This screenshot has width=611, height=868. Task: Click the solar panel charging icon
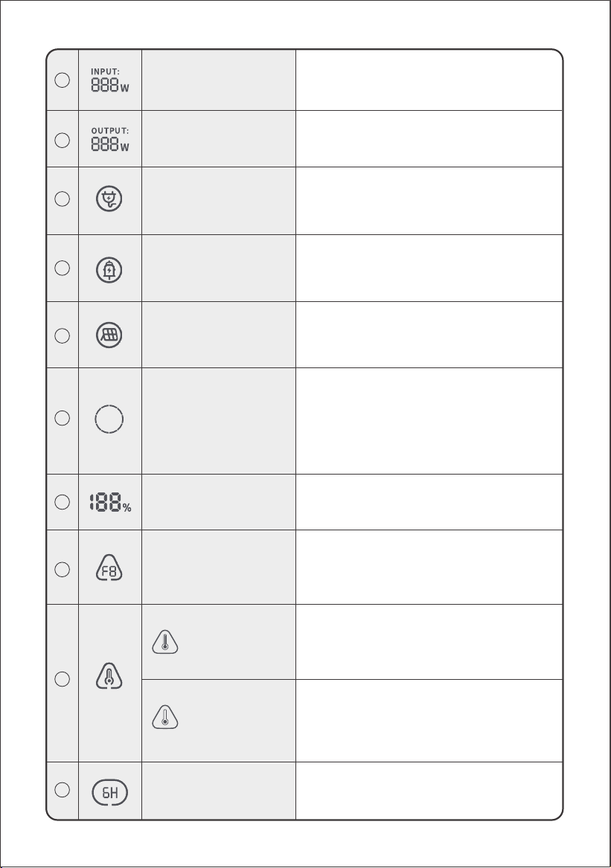109,335
